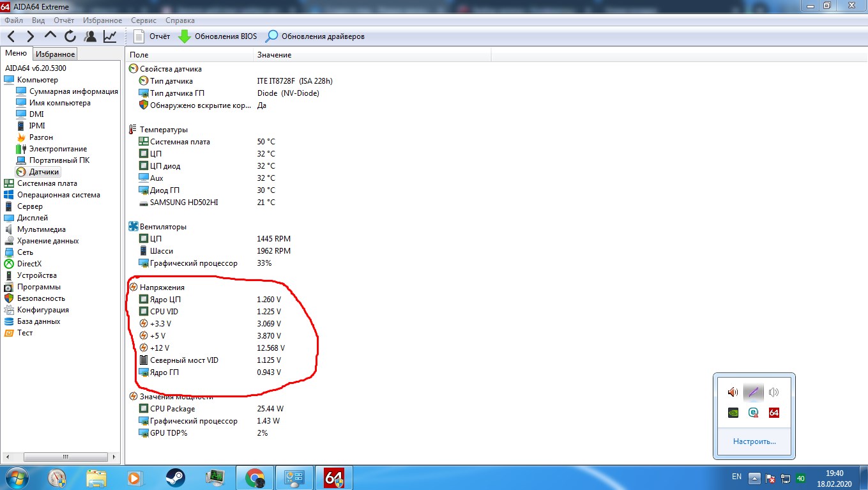The height and width of the screenshot is (490, 868).
Task: Select Сеть in the tree
Action: 19,252
